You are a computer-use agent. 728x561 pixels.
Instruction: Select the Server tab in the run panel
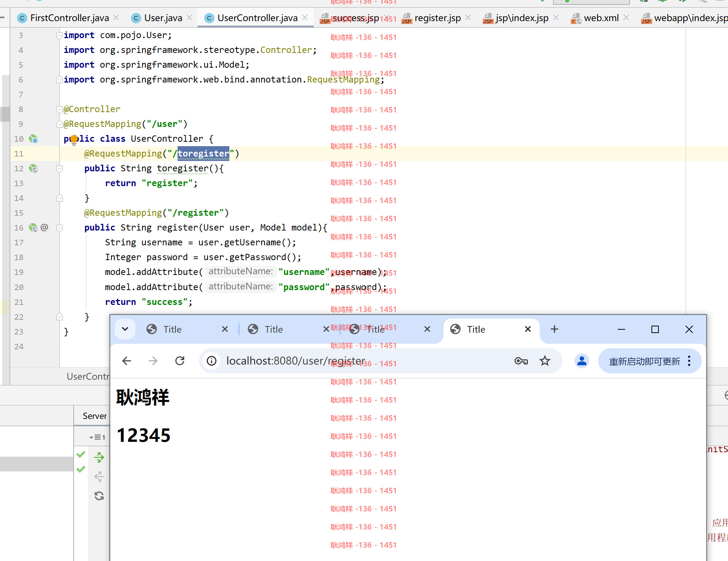[95, 416]
